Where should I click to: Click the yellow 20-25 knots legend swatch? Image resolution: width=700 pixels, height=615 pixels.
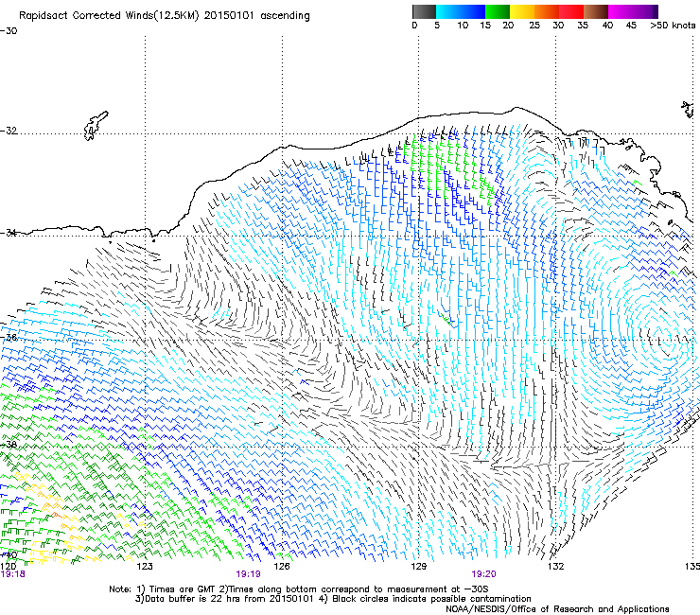[522, 11]
